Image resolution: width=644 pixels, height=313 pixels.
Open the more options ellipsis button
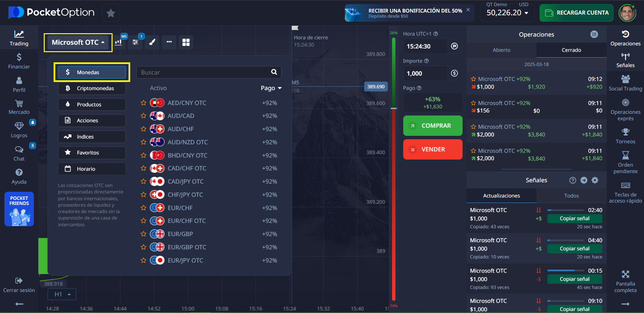click(x=169, y=42)
